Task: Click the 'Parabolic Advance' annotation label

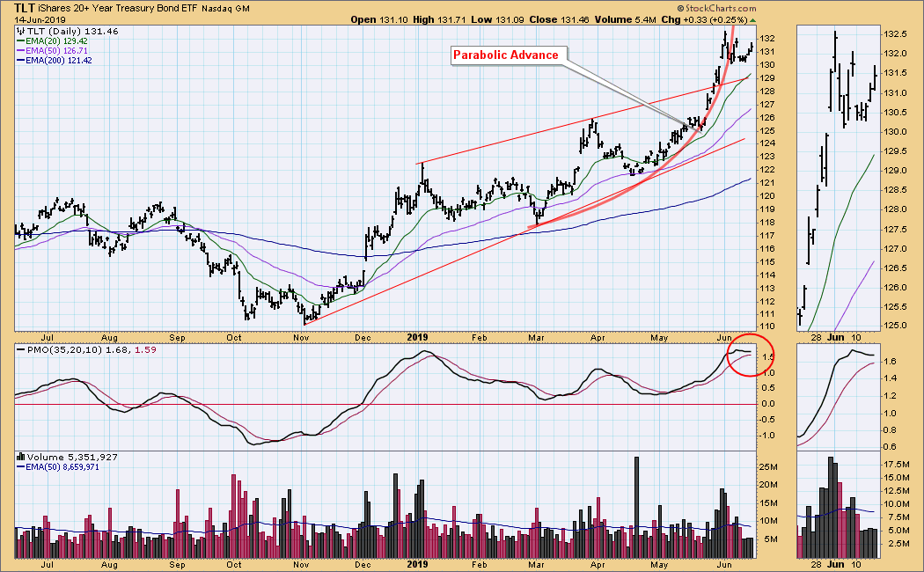Action: coord(506,55)
